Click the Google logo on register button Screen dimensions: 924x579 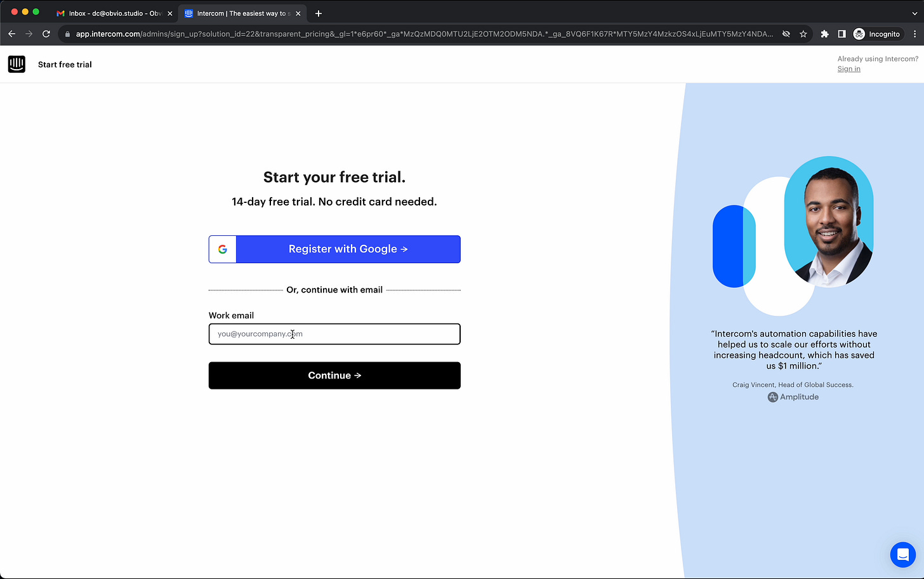coord(223,249)
